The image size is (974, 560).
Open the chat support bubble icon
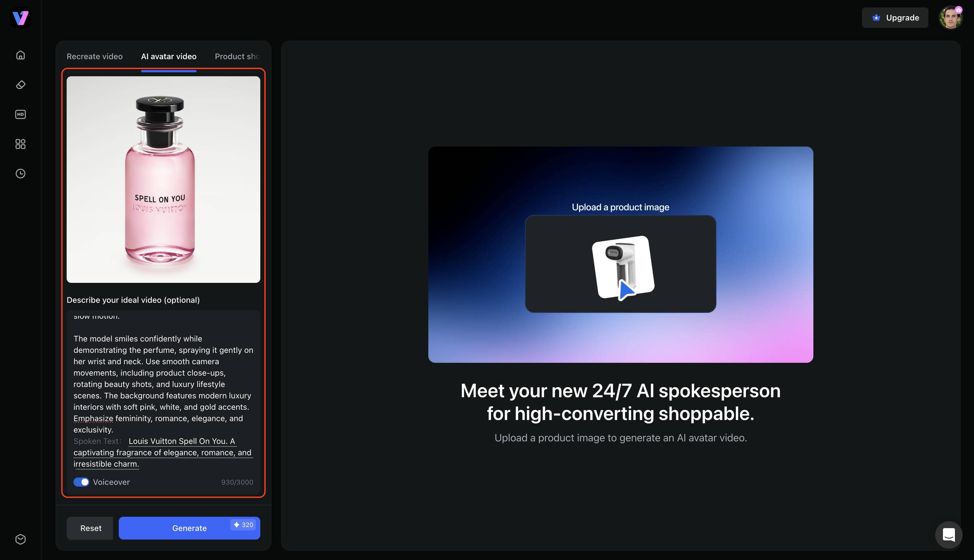949,535
